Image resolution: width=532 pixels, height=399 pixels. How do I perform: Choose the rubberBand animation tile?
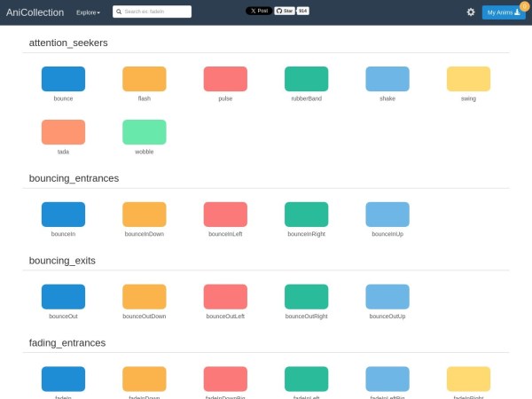(306, 79)
